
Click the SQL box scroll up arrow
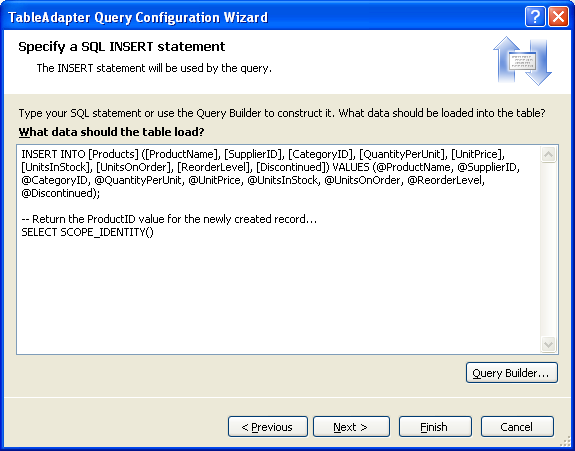click(x=548, y=155)
